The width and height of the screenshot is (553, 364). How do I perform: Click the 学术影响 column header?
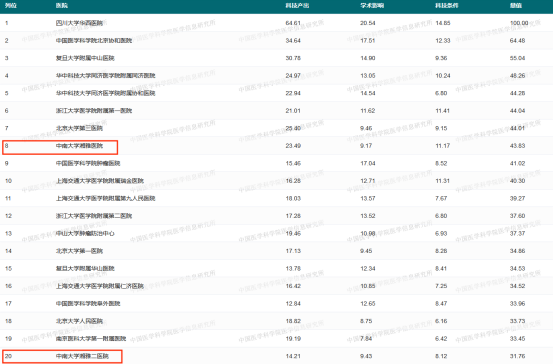[x=372, y=6]
